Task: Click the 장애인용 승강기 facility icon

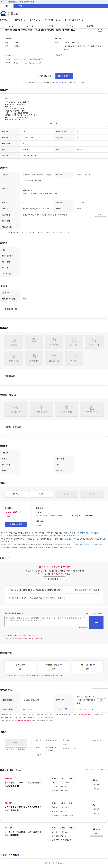Action: pos(41,409)
